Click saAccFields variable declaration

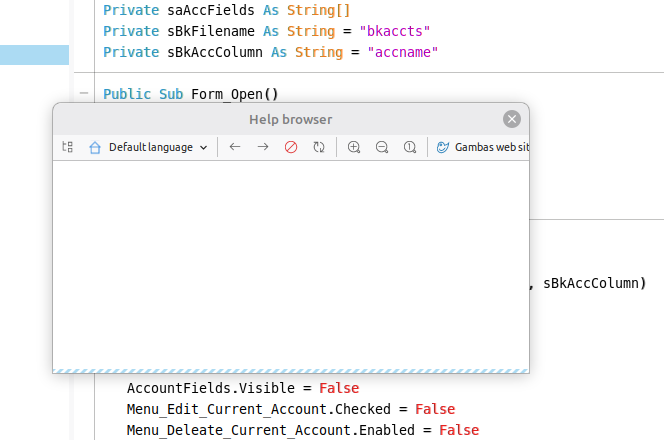click(x=211, y=10)
